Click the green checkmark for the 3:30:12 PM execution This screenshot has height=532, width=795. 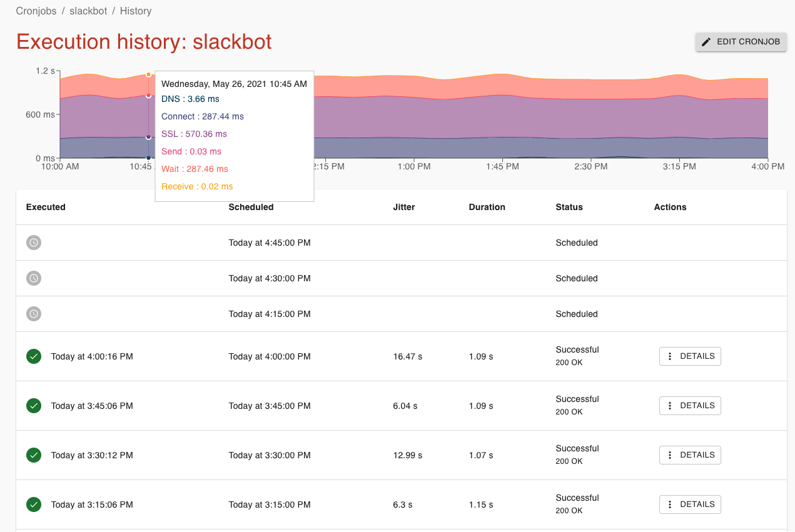34,455
